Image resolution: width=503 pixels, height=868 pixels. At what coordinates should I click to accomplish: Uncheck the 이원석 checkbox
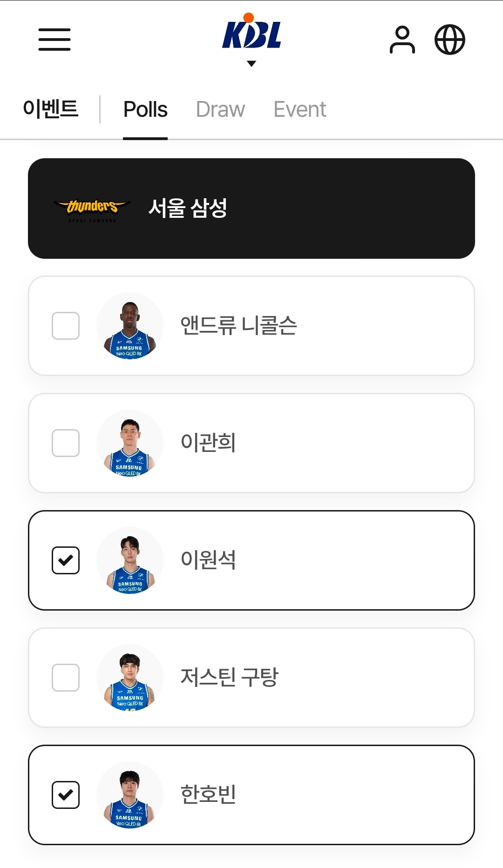click(66, 560)
